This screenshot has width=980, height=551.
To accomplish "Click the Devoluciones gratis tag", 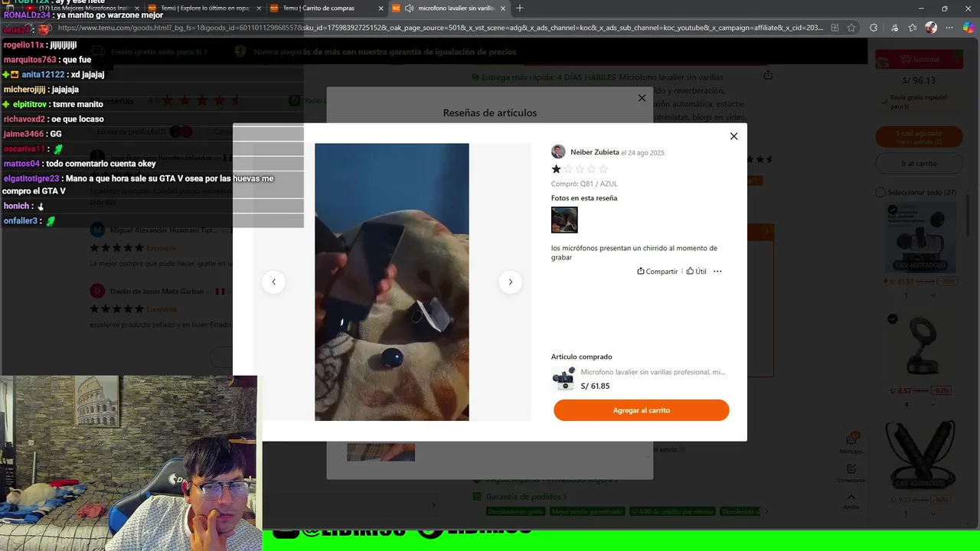I will point(514,511).
